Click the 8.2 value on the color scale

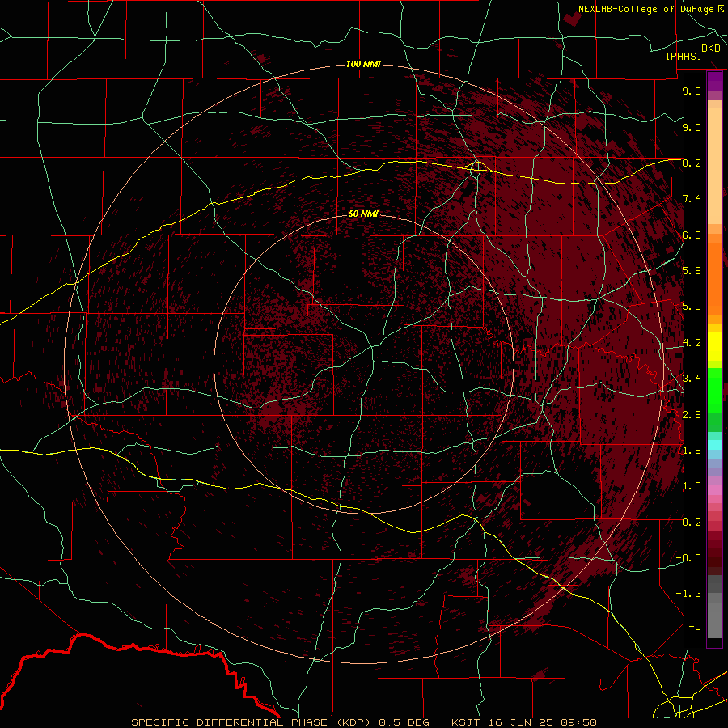point(692,163)
